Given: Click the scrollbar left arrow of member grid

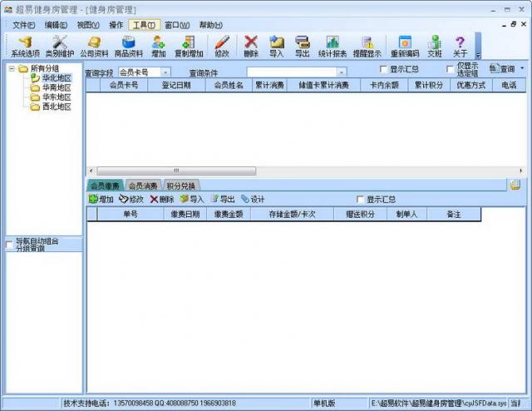Looking at the screenshot, I should [x=91, y=171].
